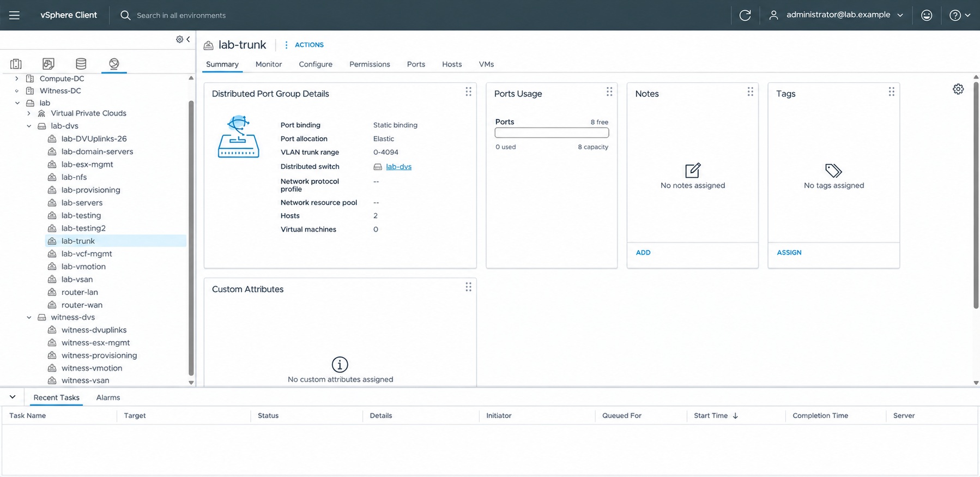Open navigator settings gear in sidebar
Viewport: 980px width, 477px height.
(x=179, y=39)
